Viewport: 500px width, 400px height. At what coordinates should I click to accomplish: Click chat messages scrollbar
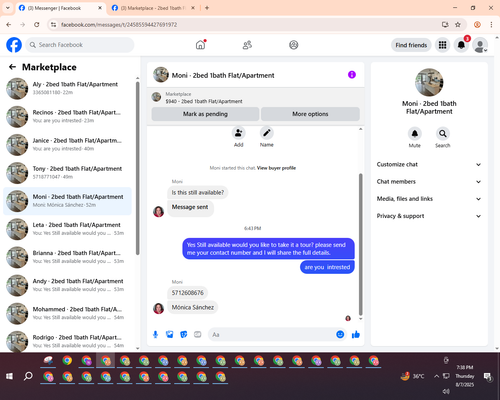pyautogui.click(x=360, y=244)
